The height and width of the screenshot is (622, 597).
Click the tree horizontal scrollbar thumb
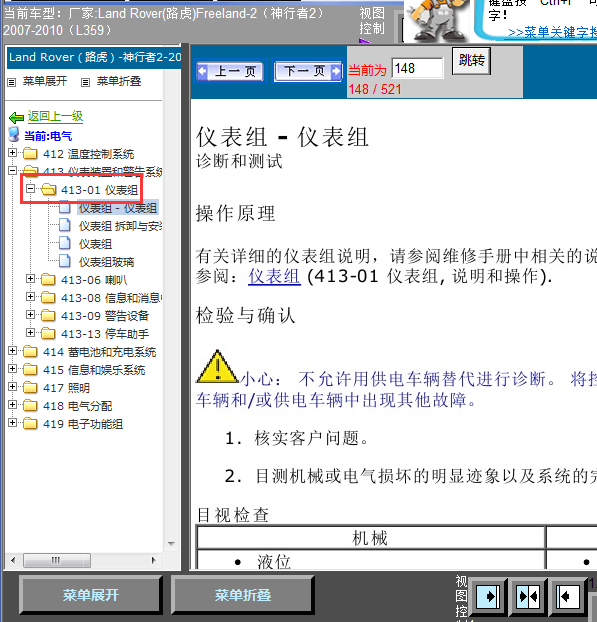57,561
